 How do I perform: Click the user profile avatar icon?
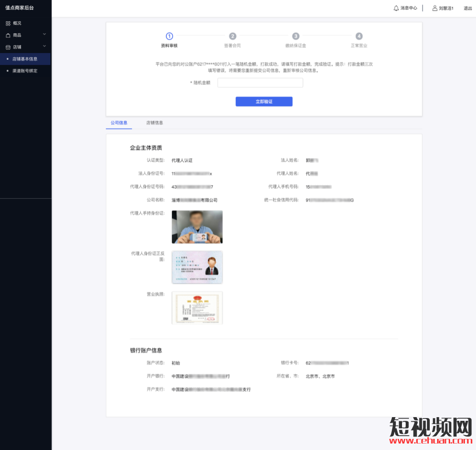pos(434,8)
